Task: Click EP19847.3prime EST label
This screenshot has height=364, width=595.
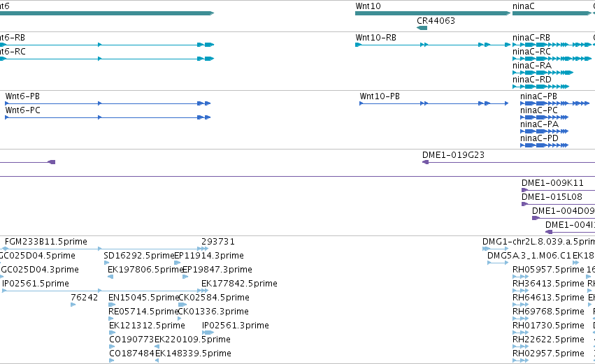Action: pos(217,270)
